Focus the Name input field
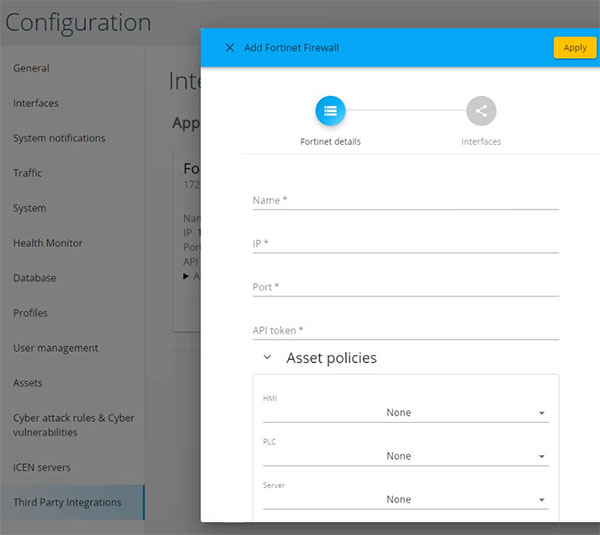600x535 pixels. (x=405, y=200)
